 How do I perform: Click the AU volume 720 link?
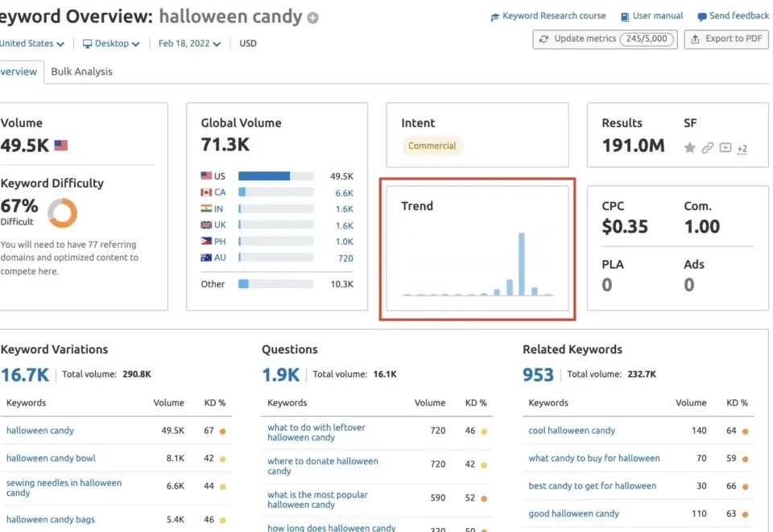[345, 258]
